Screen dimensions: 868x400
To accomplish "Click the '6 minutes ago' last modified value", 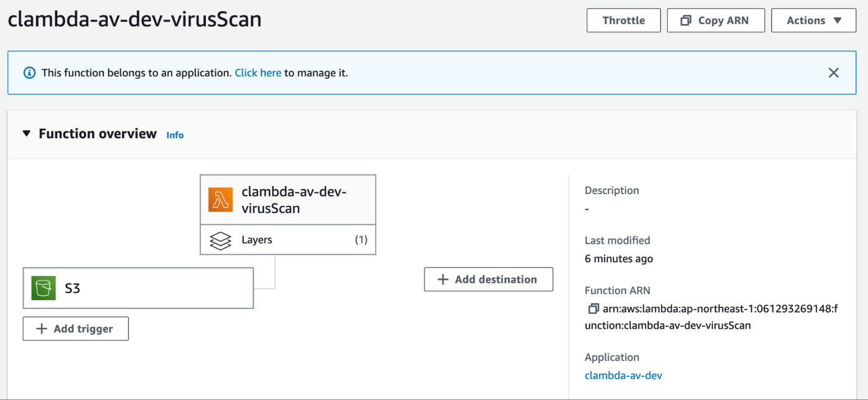I will 619,259.
